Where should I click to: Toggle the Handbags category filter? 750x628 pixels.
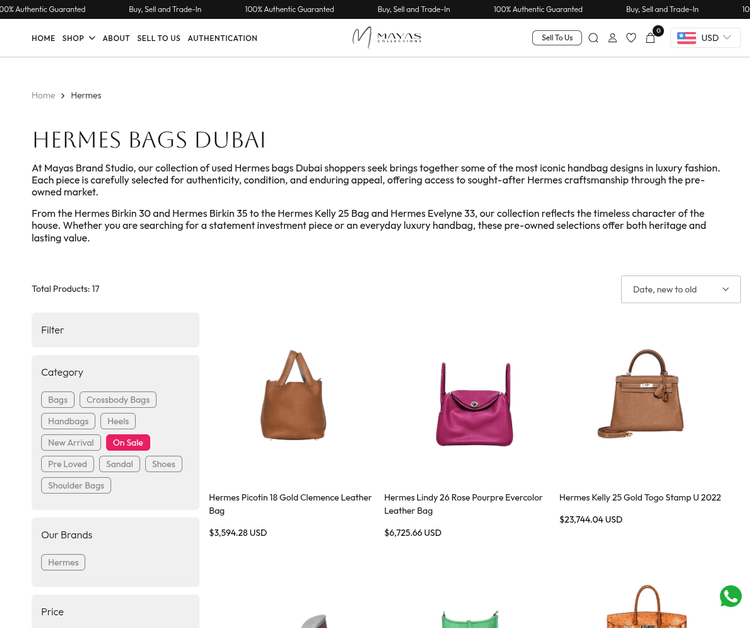[68, 421]
